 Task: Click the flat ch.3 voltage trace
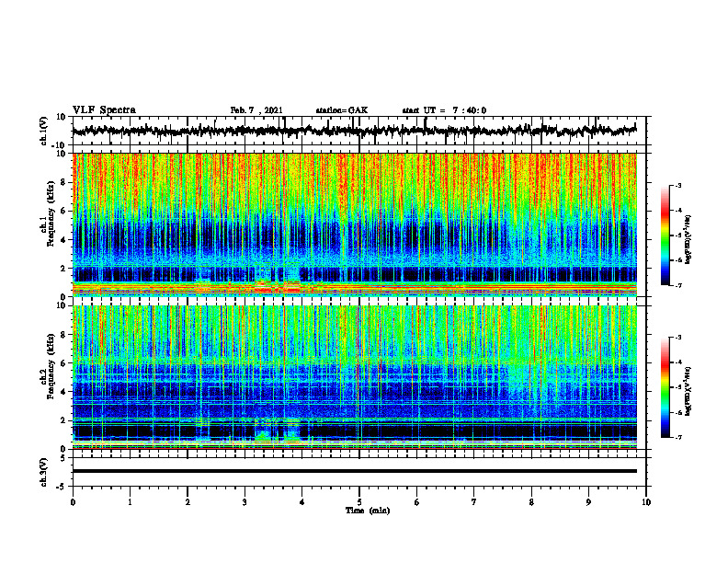pyautogui.click(x=354, y=471)
